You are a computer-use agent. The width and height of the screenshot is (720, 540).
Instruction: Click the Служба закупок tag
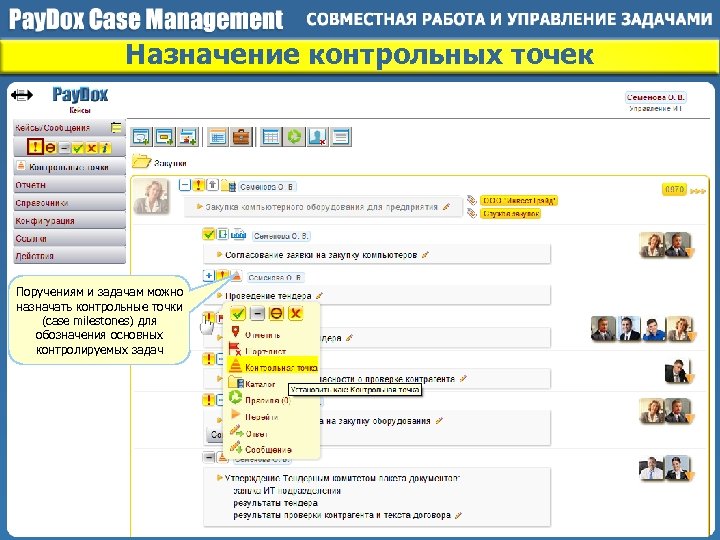[511, 214]
